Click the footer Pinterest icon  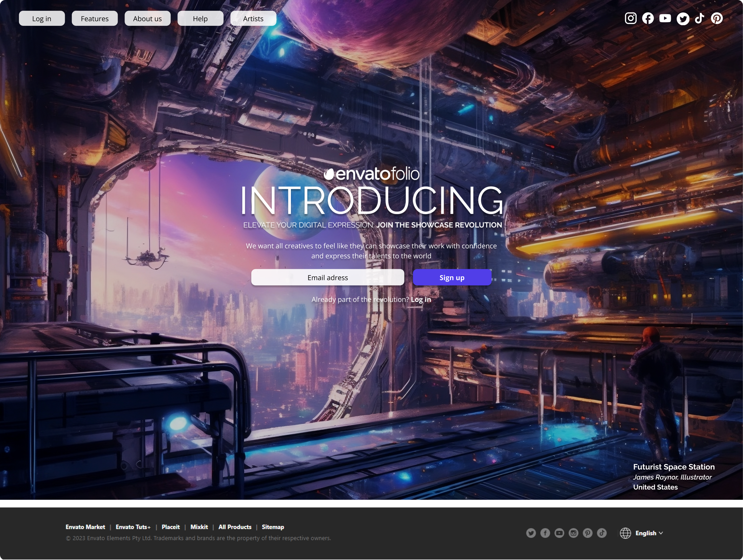(x=587, y=533)
